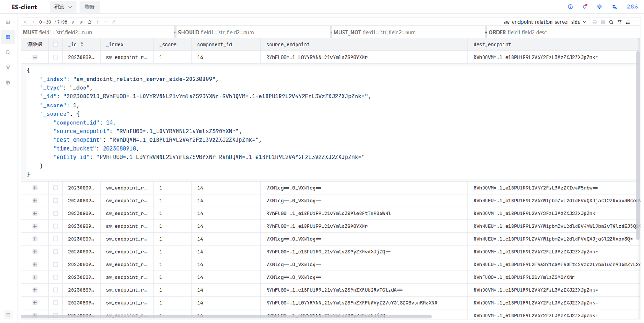This screenshot has width=644, height=323.
Task: Sort results using the _id column arrows
Action: pyautogui.click(x=81, y=44)
